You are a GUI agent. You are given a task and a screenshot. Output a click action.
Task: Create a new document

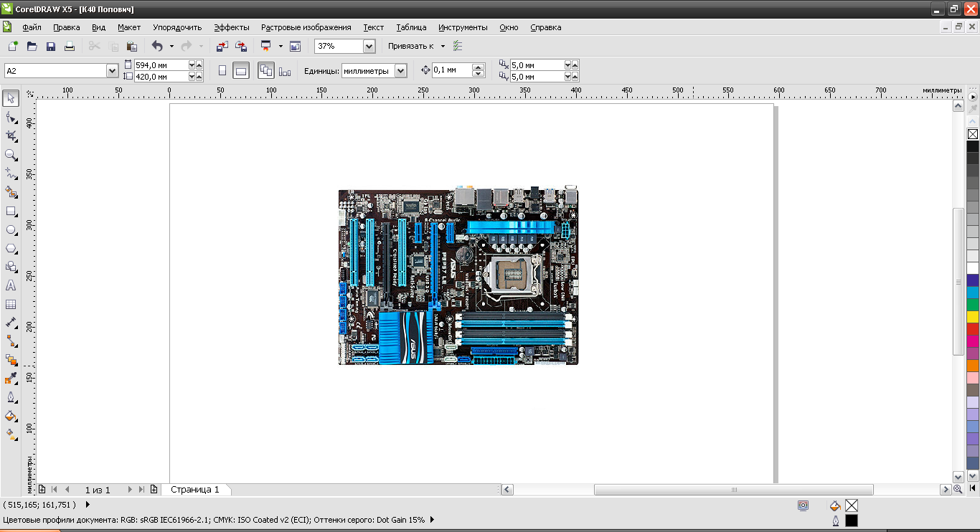click(12, 46)
